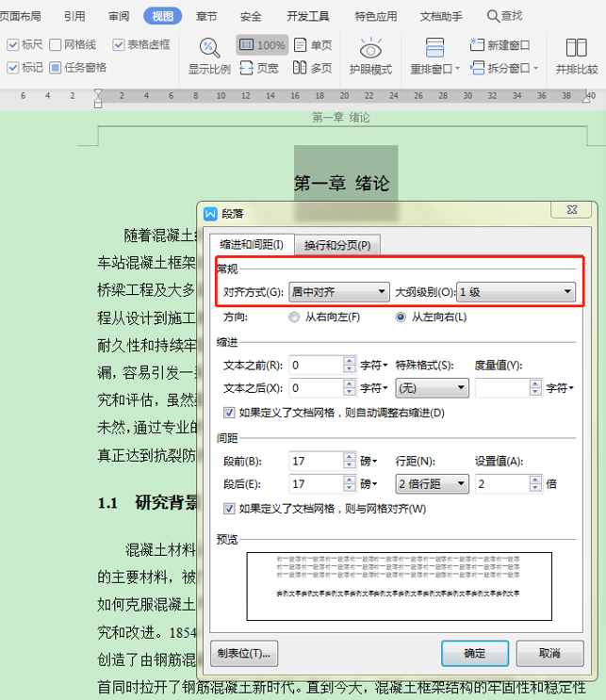Toggle the 标尺 ruler checkbox
Image resolution: width=606 pixels, height=700 pixels.
click(x=13, y=44)
